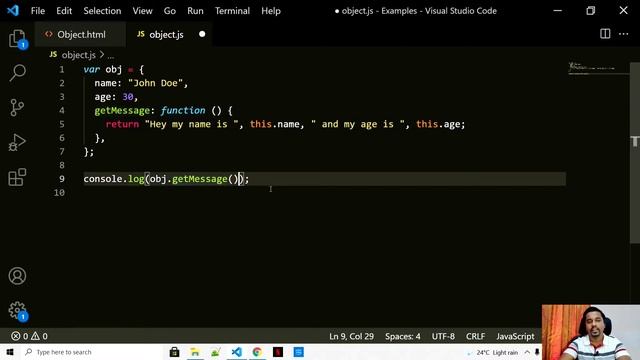The width and height of the screenshot is (640, 360).
Task: Click "Hey my name is " string
Action: pyautogui.click(x=192, y=124)
